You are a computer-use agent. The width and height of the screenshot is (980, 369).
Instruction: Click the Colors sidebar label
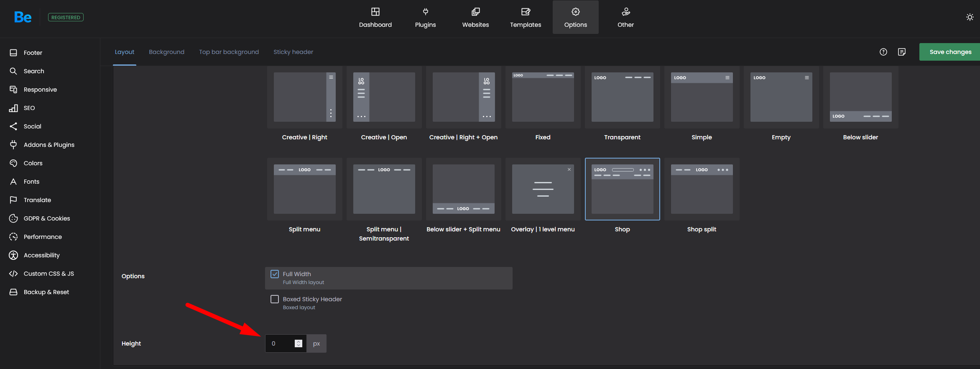(33, 163)
